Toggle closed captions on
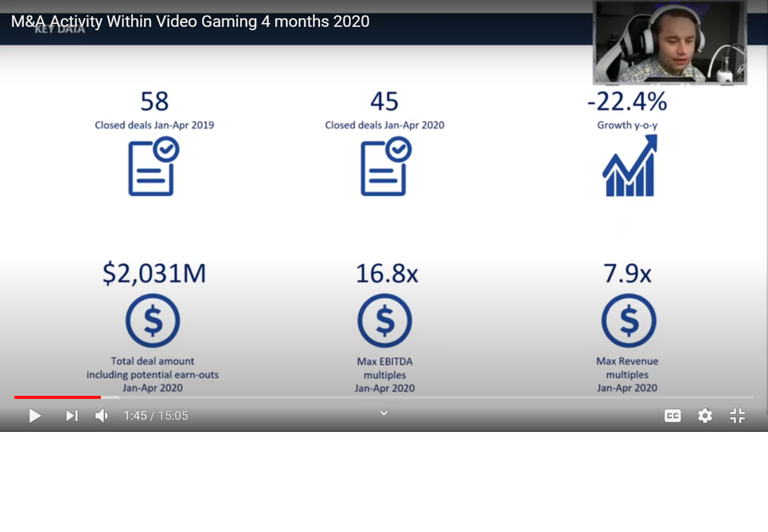Screen dimensions: 768x532 coord(672,415)
